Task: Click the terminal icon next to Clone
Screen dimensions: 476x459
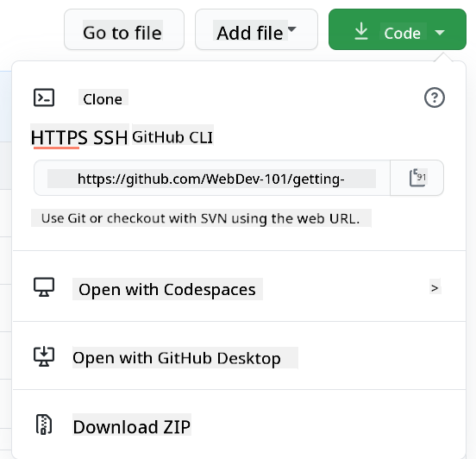Action: pos(44,97)
